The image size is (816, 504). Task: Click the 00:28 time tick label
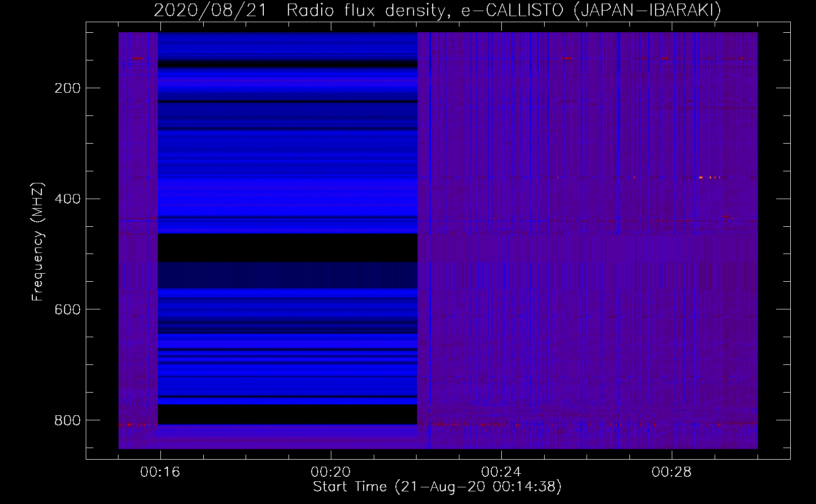click(x=672, y=472)
